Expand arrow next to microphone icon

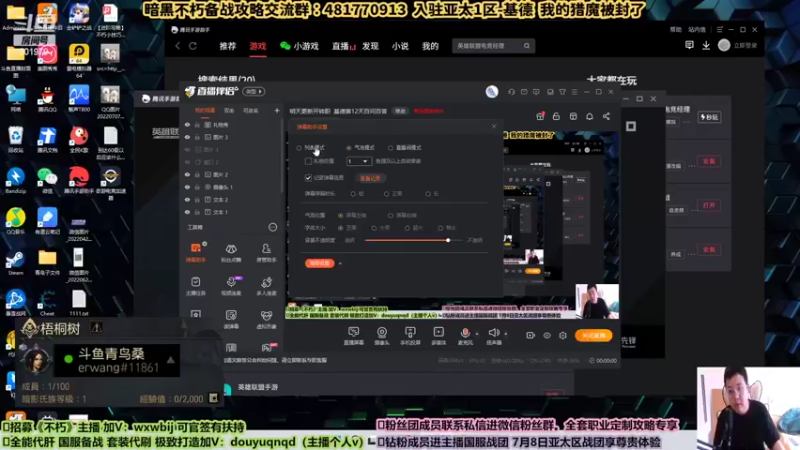(x=477, y=334)
